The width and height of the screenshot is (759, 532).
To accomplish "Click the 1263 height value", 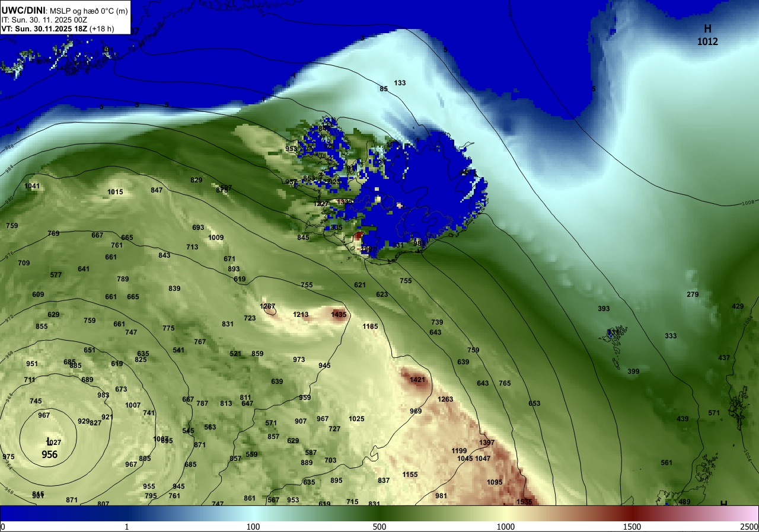I will [445, 399].
